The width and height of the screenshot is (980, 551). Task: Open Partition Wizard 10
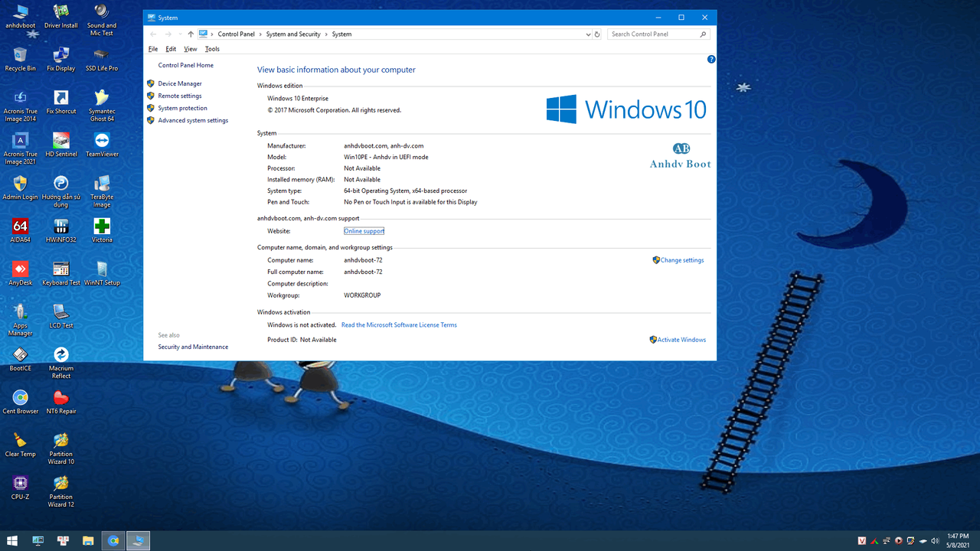tap(61, 448)
